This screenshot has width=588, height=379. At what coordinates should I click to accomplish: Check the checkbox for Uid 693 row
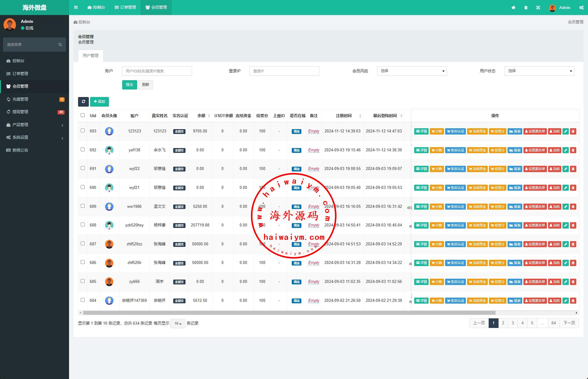tap(83, 131)
